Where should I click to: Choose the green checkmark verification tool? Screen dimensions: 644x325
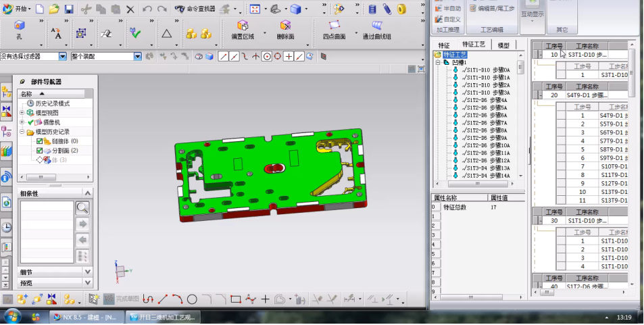135,33
